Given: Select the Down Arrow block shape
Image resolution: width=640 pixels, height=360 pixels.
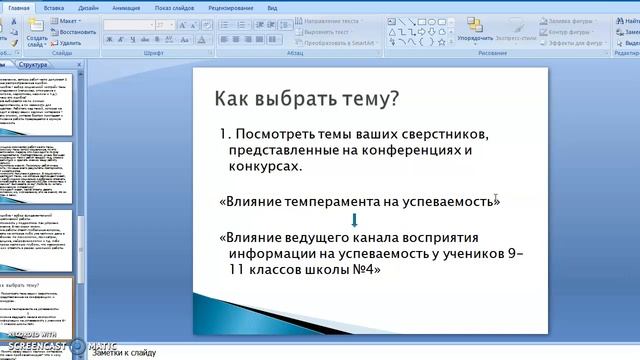Looking at the screenshot, I should pyautogui.click(x=431, y=32).
